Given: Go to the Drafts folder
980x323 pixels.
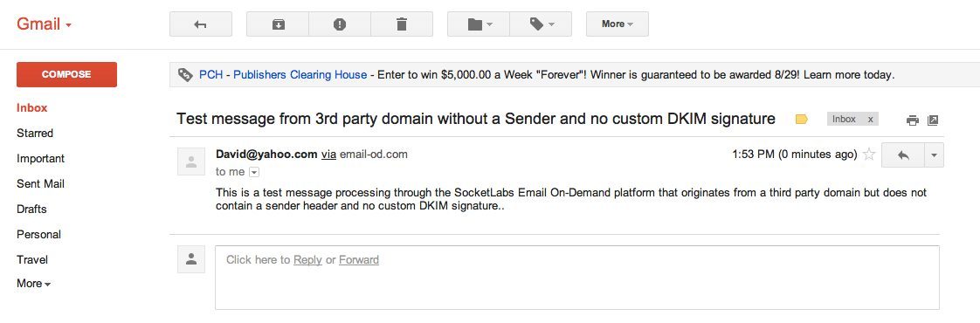Looking at the screenshot, I should [31, 210].
